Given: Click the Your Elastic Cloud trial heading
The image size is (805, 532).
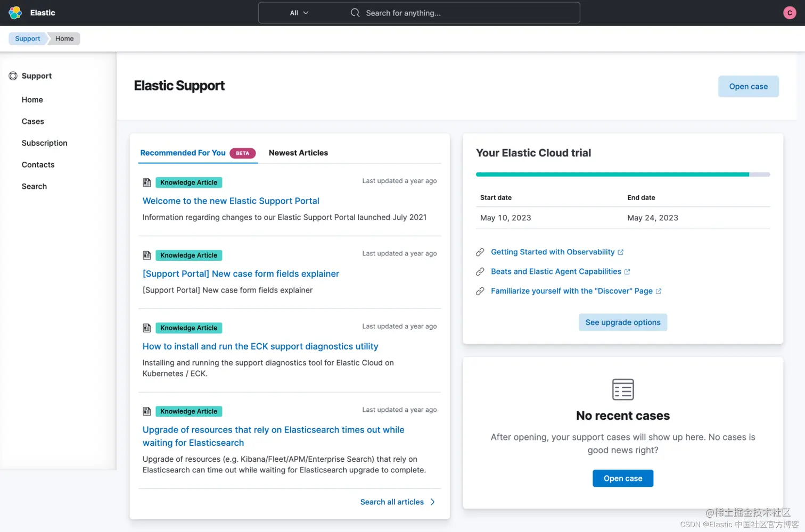Looking at the screenshot, I should coord(533,153).
